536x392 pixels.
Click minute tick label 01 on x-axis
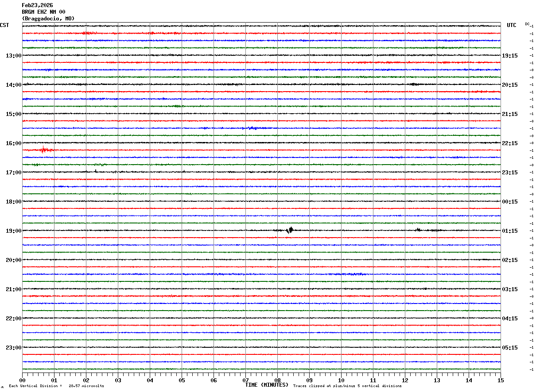click(x=54, y=380)
